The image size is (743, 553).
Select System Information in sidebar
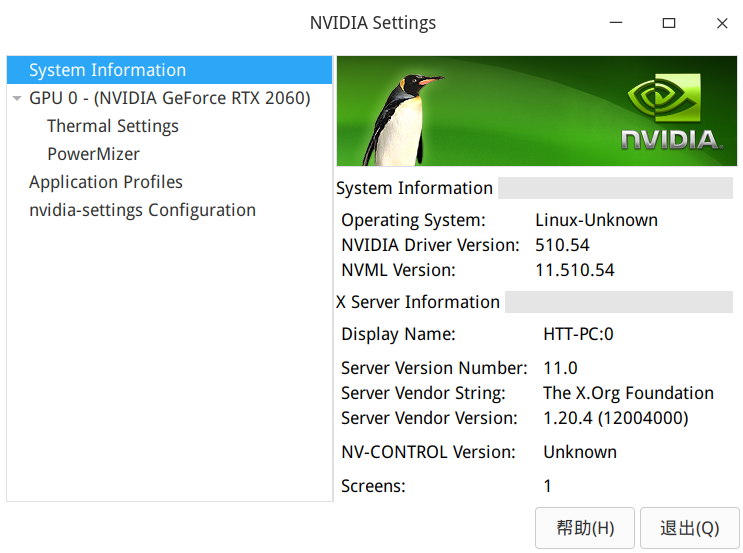pyautogui.click(x=107, y=70)
